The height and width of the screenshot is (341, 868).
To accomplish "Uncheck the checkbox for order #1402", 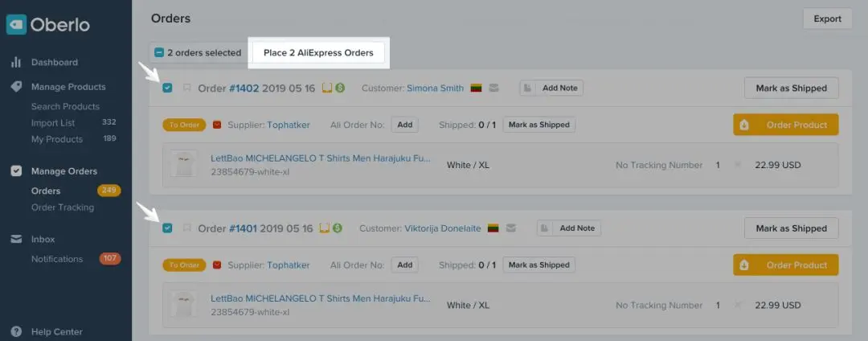I will coord(167,88).
